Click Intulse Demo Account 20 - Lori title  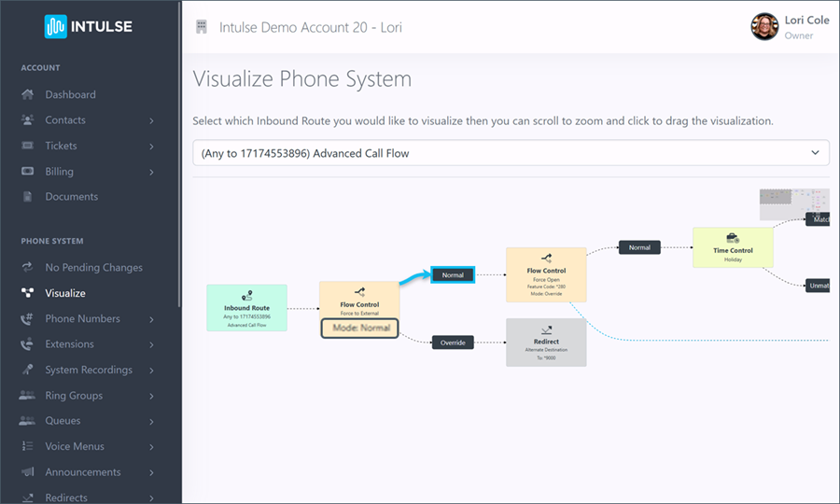310,27
